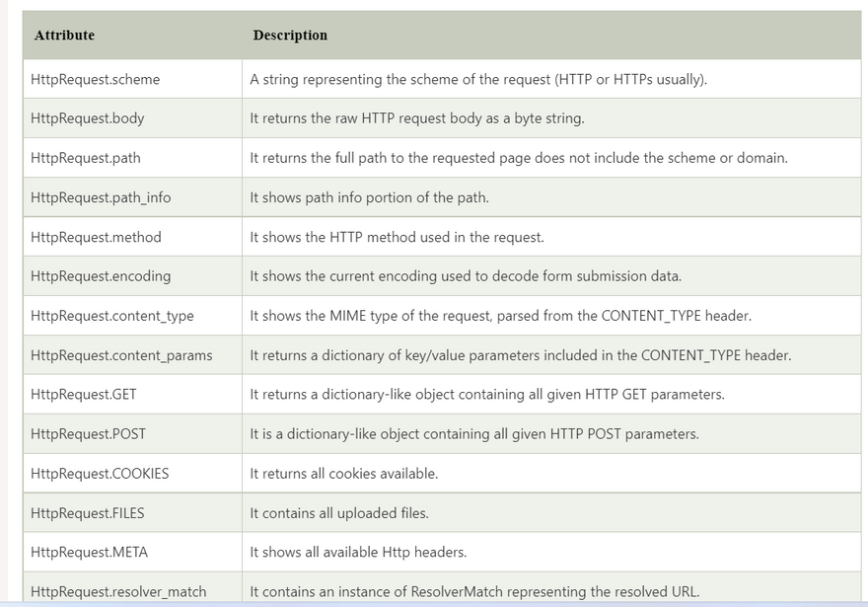
Task: Select the HttpRequest.COOKIES attribute cell
Action: click(x=100, y=474)
